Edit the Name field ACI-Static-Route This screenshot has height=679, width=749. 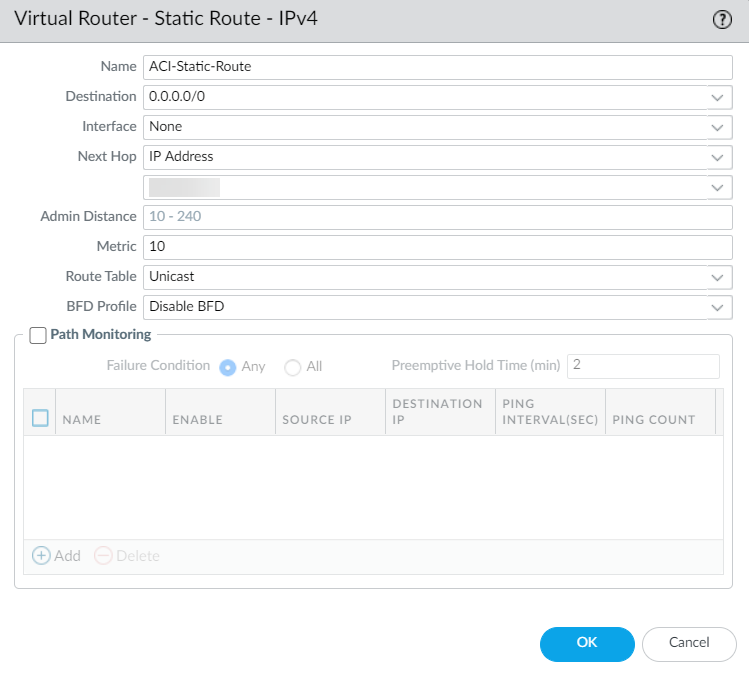(438, 67)
